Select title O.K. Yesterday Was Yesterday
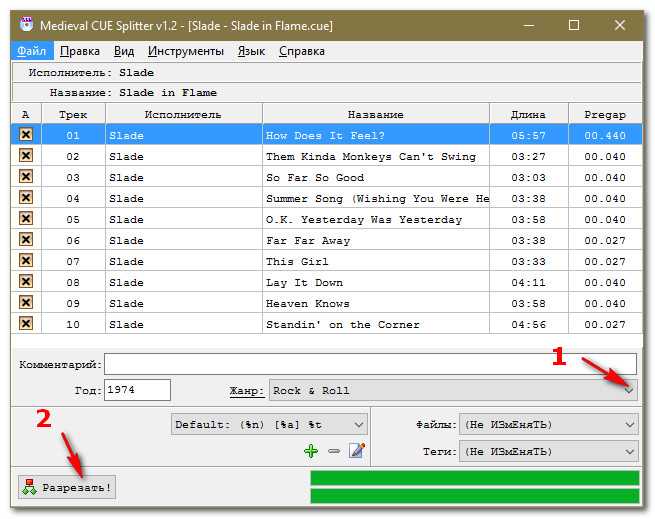This screenshot has width=655, height=519. 364,219
